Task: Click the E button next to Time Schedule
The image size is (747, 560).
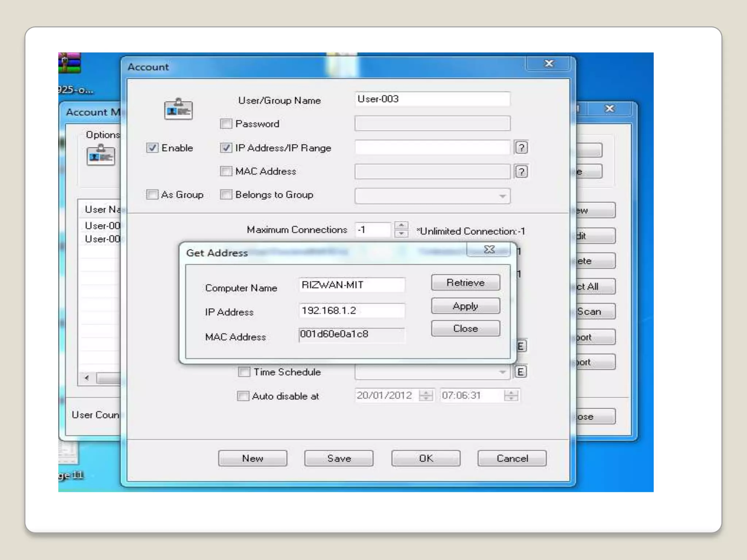Action: (520, 372)
